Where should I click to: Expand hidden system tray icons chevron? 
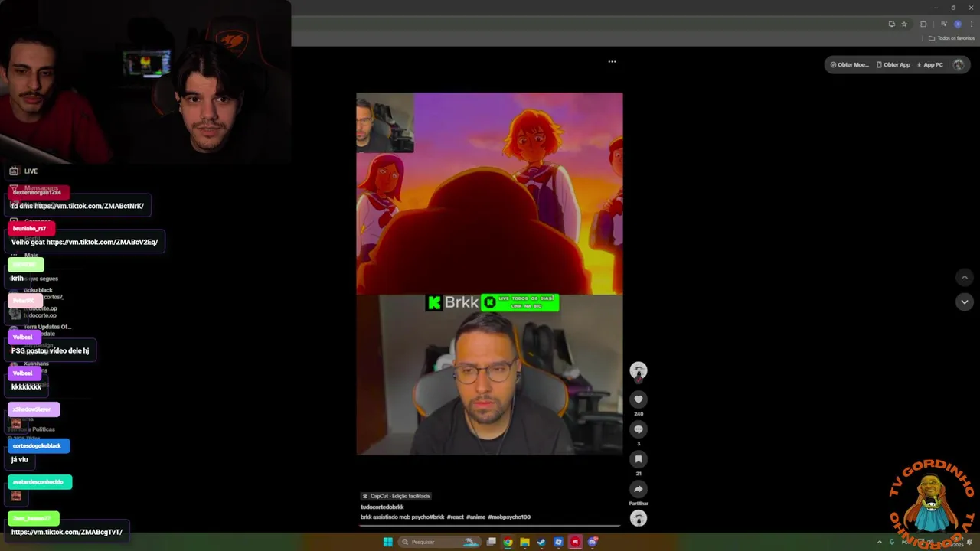(x=879, y=542)
